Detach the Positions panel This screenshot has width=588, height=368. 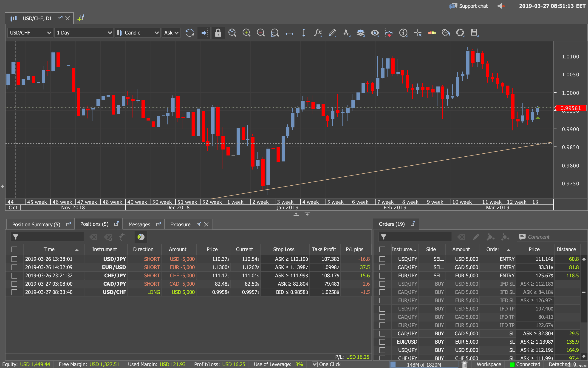point(117,224)
